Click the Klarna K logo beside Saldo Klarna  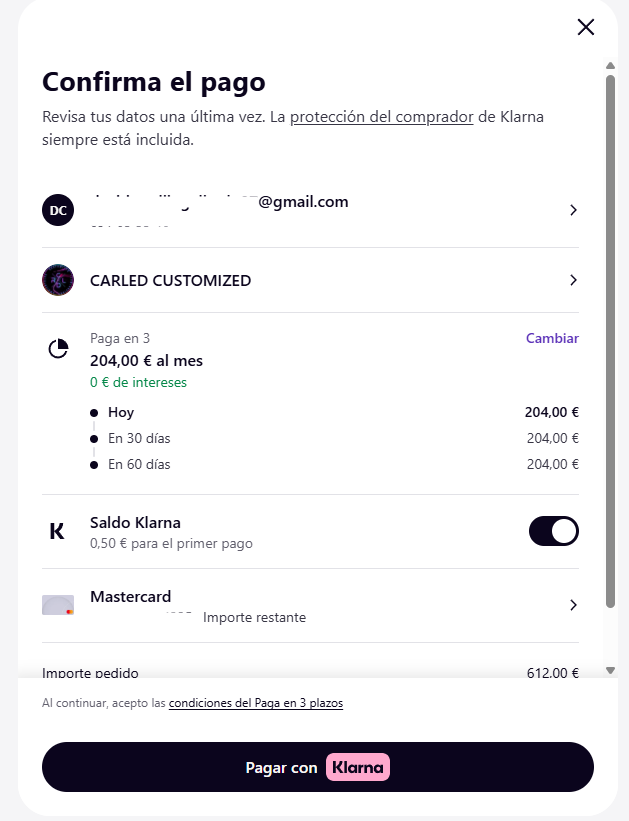pyautogui.click(x=57, y=531)
